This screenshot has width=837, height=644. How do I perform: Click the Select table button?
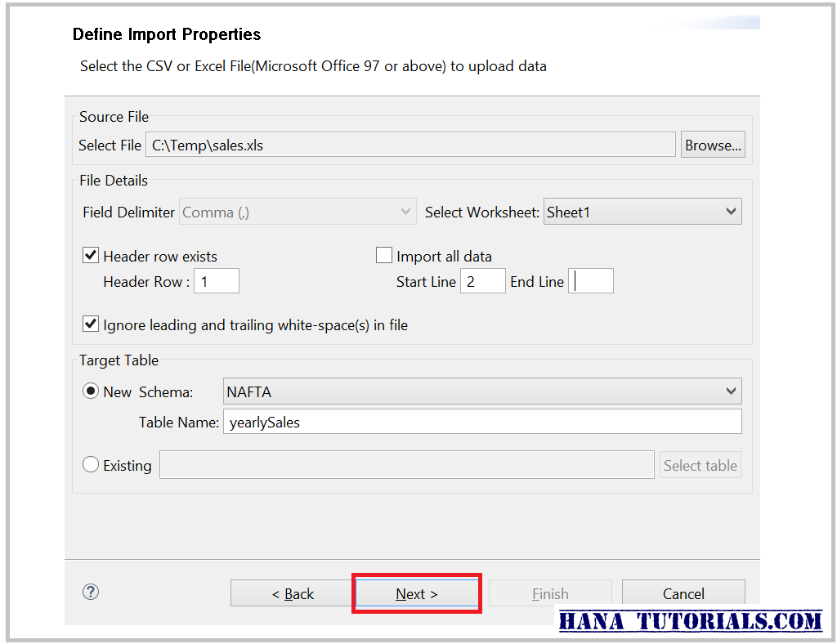click(x=700, y=464)
